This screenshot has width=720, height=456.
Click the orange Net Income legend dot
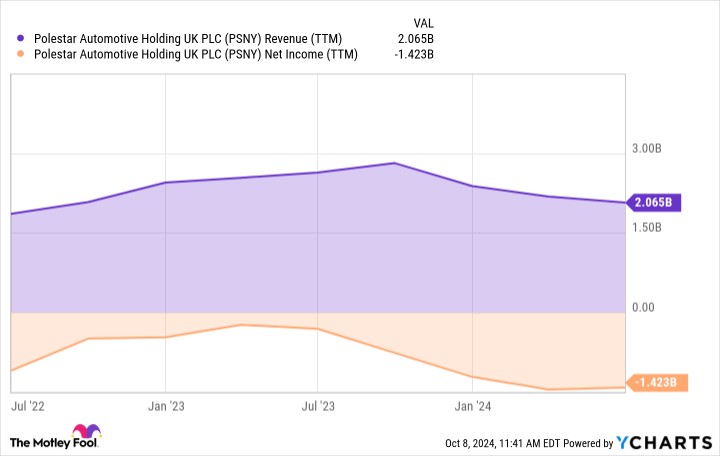[x=22, y=55]
